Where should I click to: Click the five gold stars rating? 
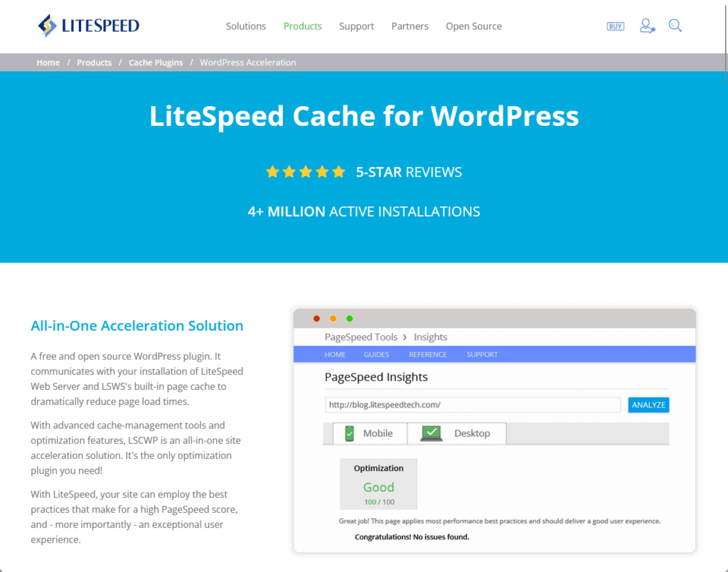(305, 171)
